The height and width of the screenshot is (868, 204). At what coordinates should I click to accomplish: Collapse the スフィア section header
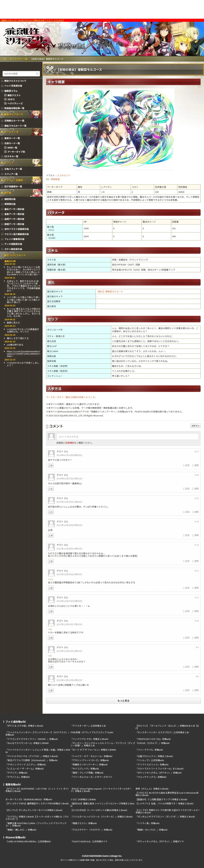click(21, 163)
